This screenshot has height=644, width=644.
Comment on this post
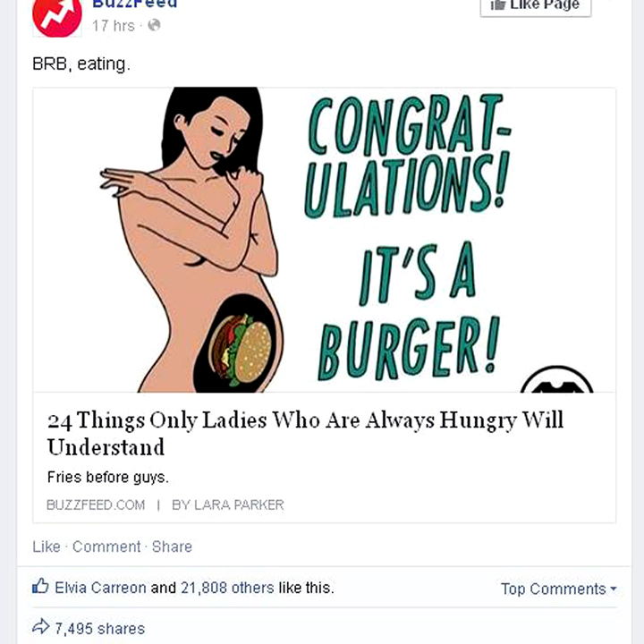(106, 547)
